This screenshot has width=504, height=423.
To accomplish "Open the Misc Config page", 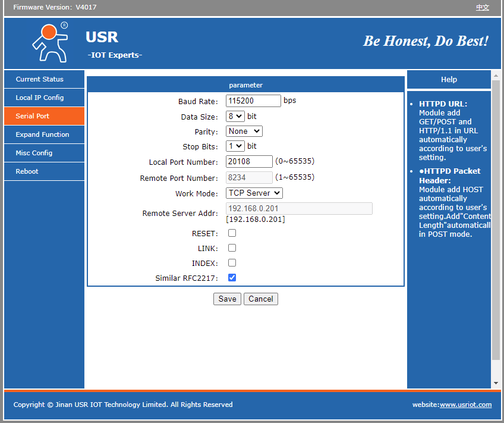I will [45, 153].
